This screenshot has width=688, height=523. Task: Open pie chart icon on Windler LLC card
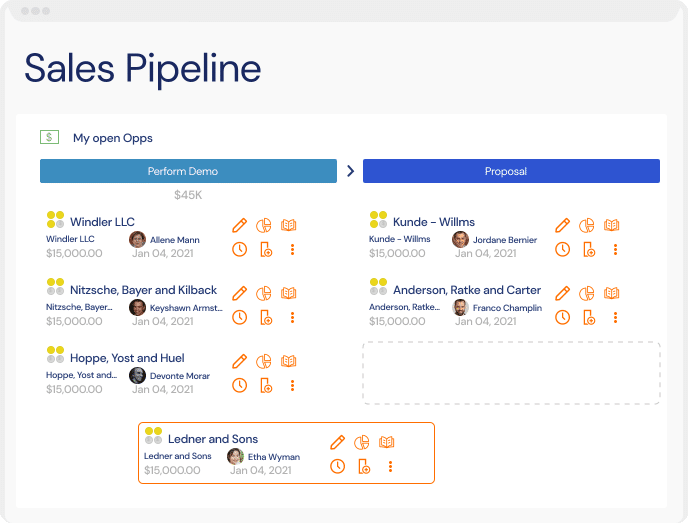(x=264, y=225)
